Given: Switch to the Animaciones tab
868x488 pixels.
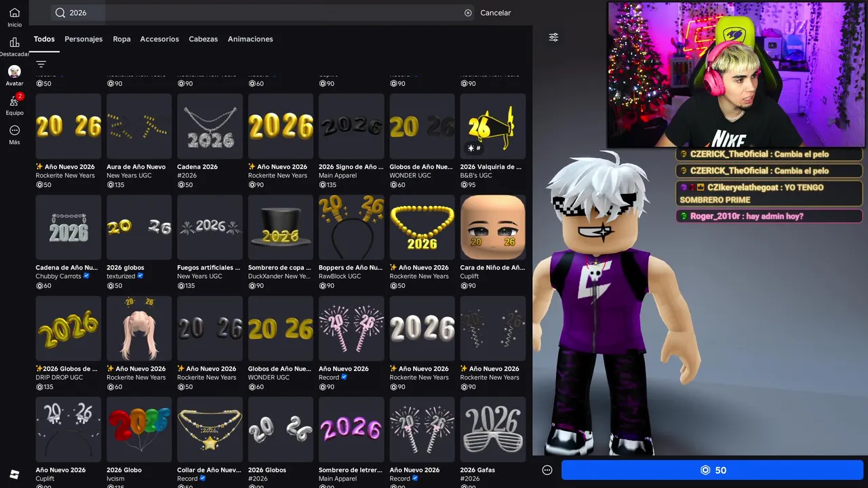Looking at the screenshot, I should click(250, 39).
